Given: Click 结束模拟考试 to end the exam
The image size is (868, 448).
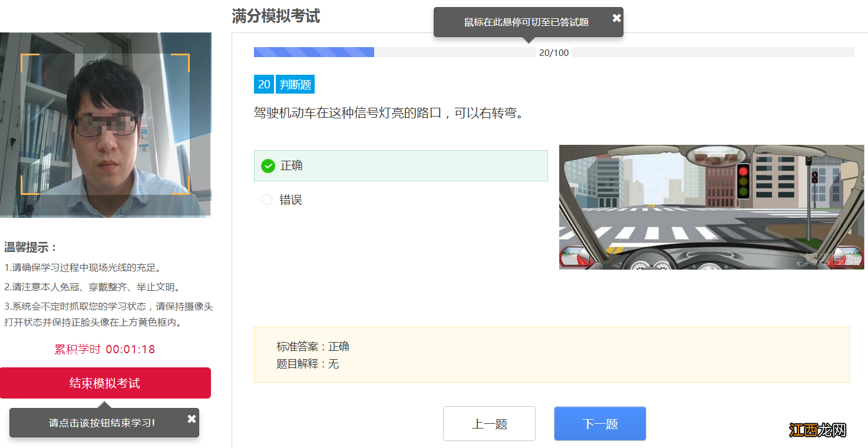Looking at the screenshot, I should [105, 383].
